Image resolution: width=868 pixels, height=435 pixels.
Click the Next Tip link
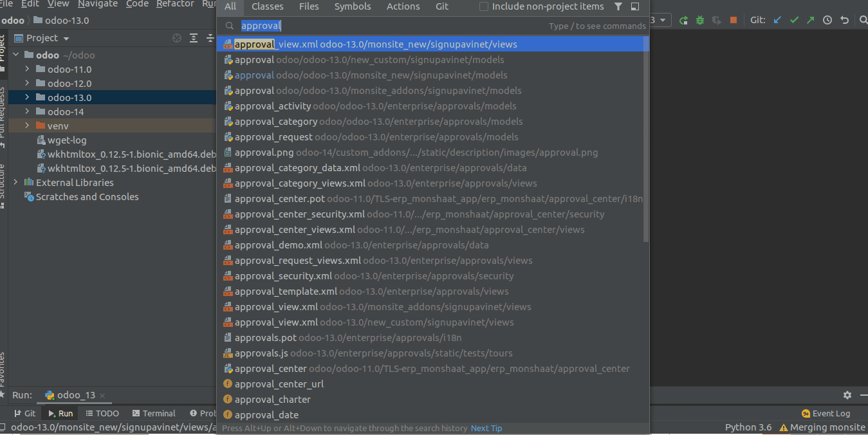point(486,428)
